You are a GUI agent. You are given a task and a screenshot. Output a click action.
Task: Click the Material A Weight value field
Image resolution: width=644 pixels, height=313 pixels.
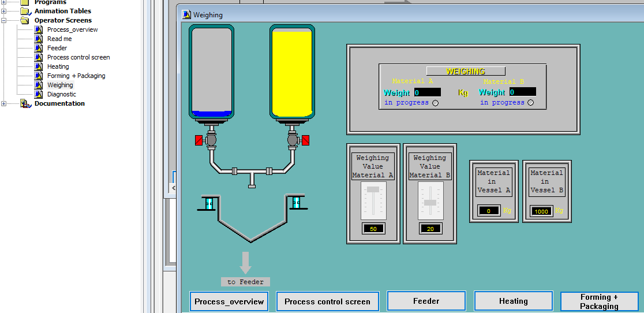point(427,92)
